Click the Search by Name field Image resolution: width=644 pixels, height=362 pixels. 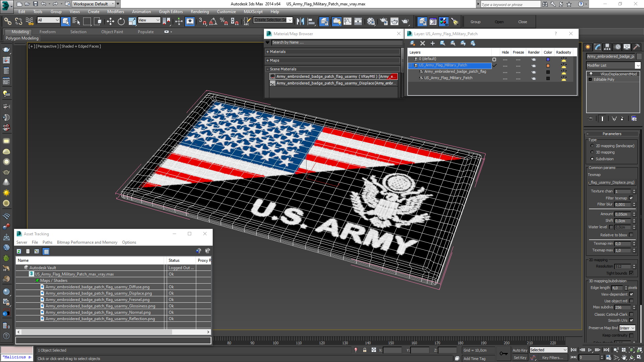click(x=337, y=43)
